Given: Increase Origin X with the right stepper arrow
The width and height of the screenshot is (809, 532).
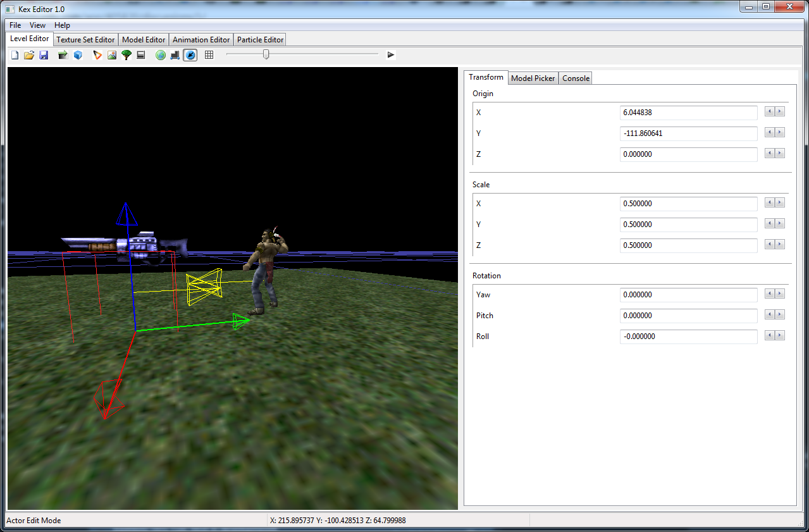Looking at the screenshot, I should click(x=780, y=112).
